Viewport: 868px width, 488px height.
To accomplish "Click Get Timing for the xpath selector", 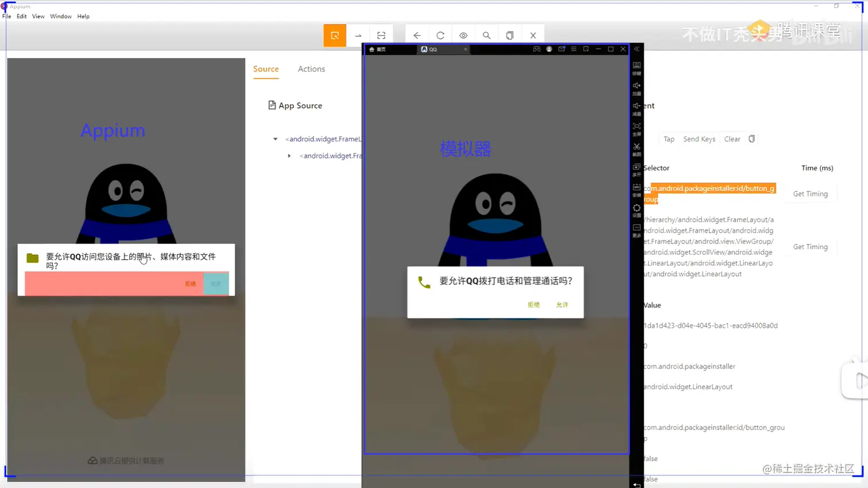I will point(810,247).
